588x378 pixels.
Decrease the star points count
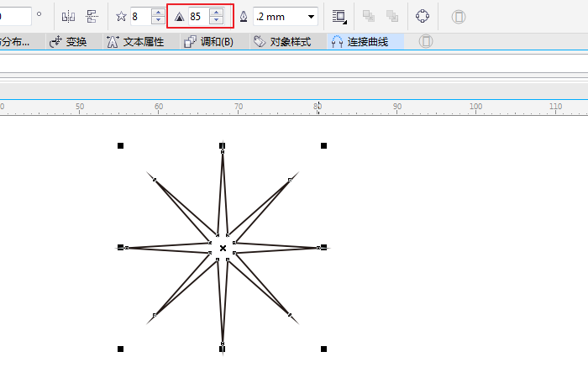tap(158, 20)
